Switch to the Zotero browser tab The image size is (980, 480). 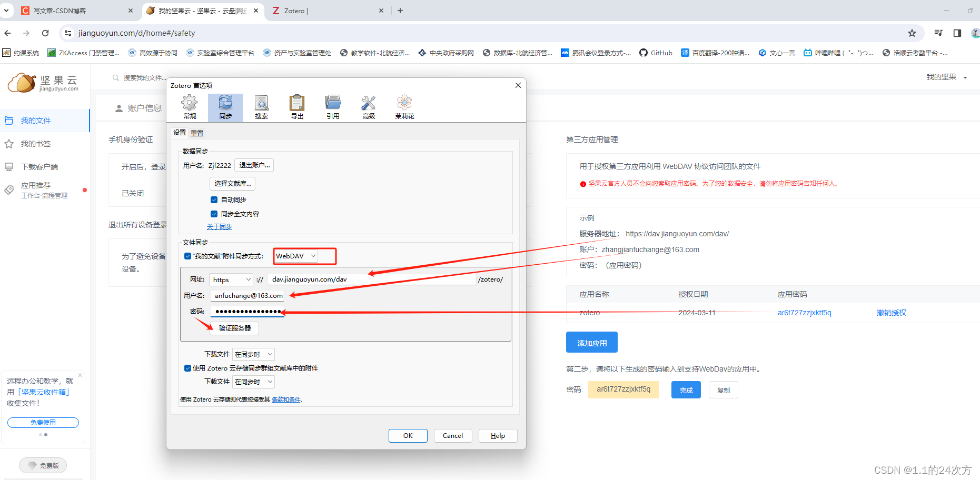tap(328, 11)
